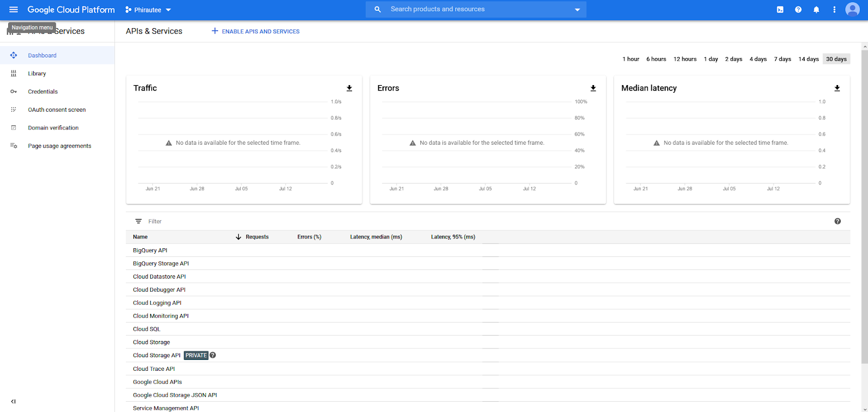Viewport: 868px width, 412px height.
Task: Open the Service Management API entry
Action: pos(166,408)
